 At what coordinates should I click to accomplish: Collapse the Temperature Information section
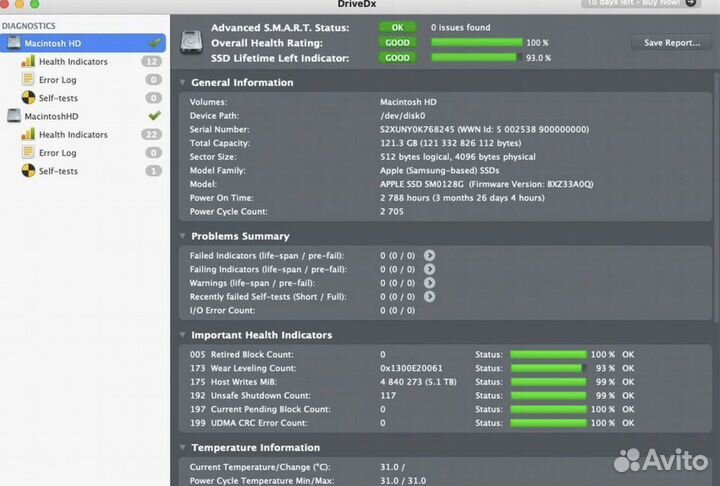(183, 447)
